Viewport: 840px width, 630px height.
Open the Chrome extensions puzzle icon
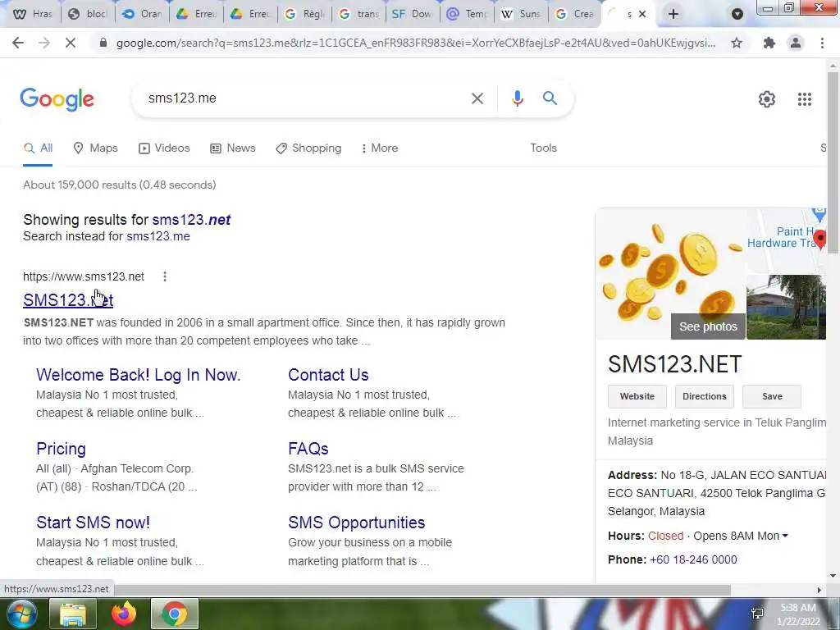(x=769, y=43)
